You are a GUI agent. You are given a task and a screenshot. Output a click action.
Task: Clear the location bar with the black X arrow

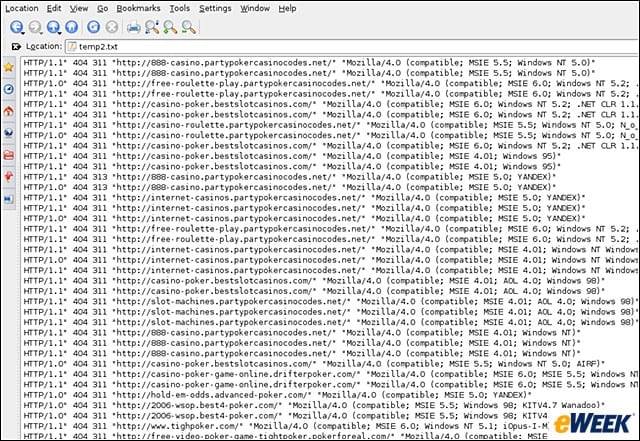(16, 47)
